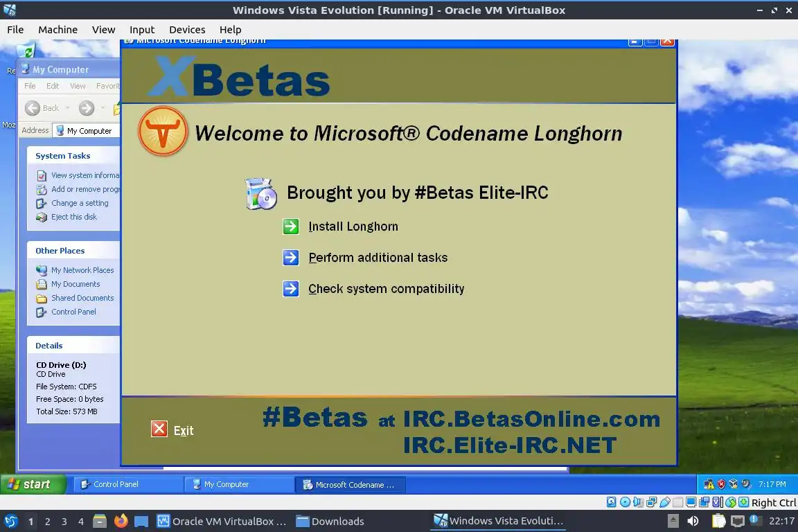The height and width of the screenshot is (532, 798).
Task: Click VirtualBox display indicator icon
Action: [x=691, y=502]
